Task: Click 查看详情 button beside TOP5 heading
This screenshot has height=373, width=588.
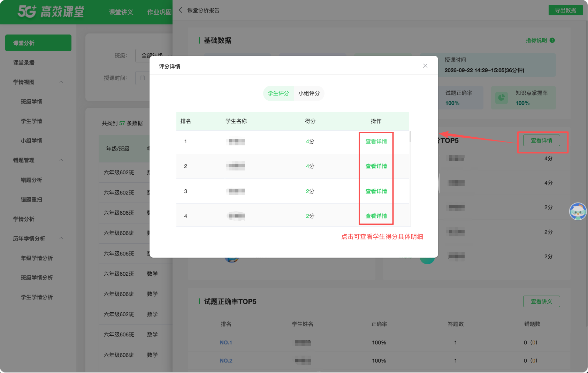Action: pyautogui.click(x=541, y=140)
